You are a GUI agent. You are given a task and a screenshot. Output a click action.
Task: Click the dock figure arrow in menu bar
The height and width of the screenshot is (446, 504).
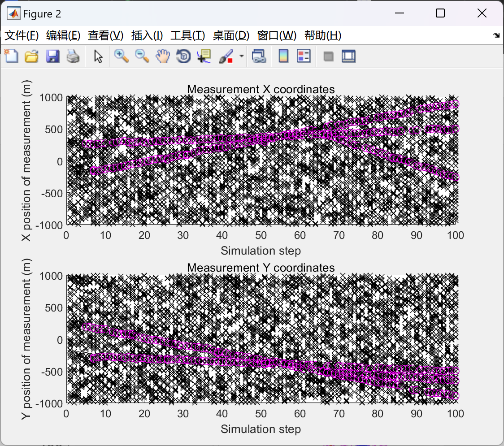pos(496,35)
